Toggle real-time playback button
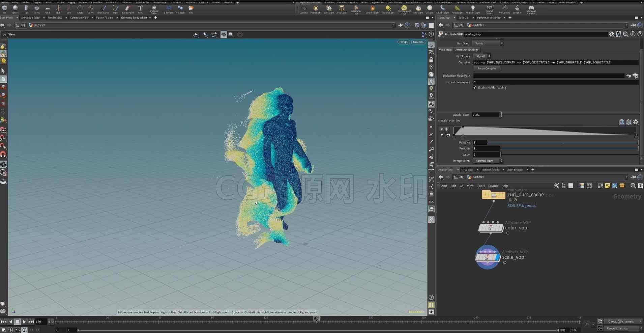Viewport: 644px width, 333px height. pos(24,330)
